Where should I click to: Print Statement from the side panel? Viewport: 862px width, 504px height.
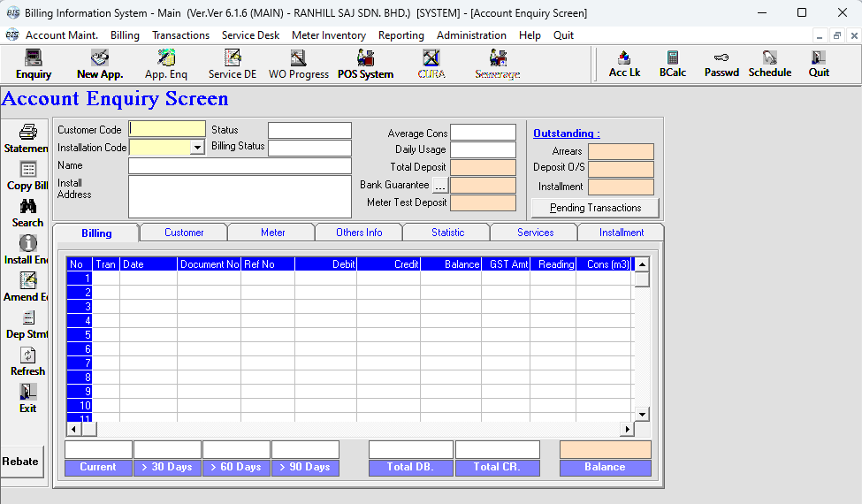tap(27, 139)
